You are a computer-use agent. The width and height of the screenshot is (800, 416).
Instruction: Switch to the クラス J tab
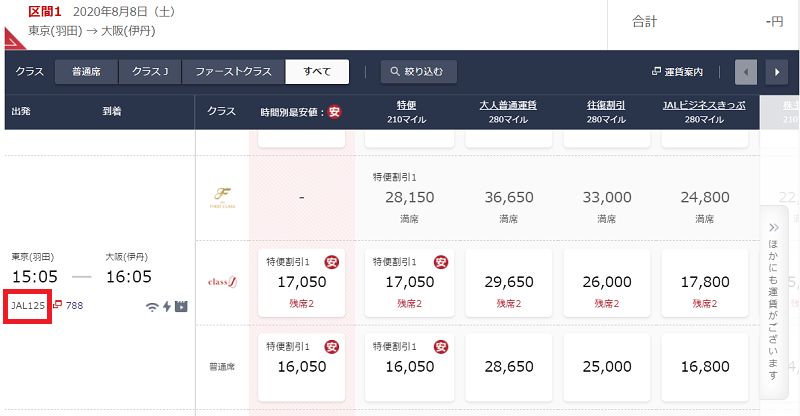[x=150, y=71]
